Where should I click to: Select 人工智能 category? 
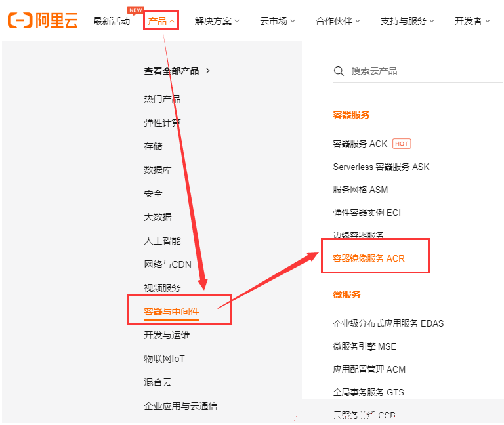162,241
